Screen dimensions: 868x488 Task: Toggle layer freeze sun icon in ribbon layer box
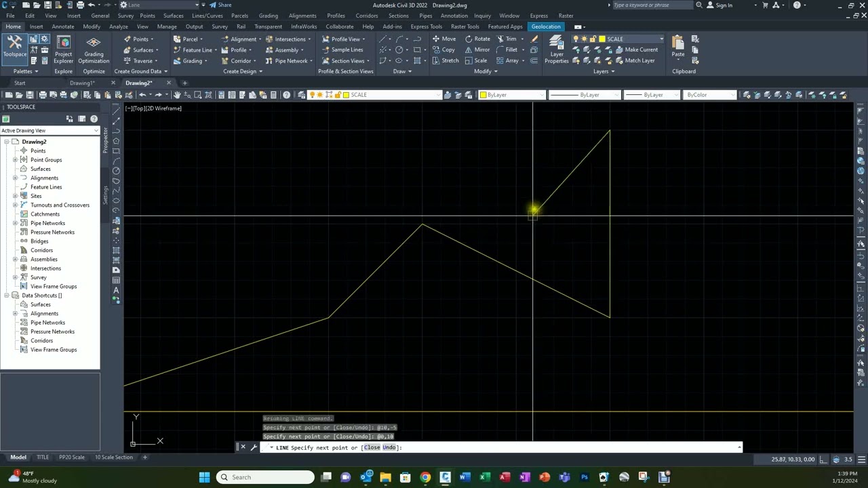[584, 39]
